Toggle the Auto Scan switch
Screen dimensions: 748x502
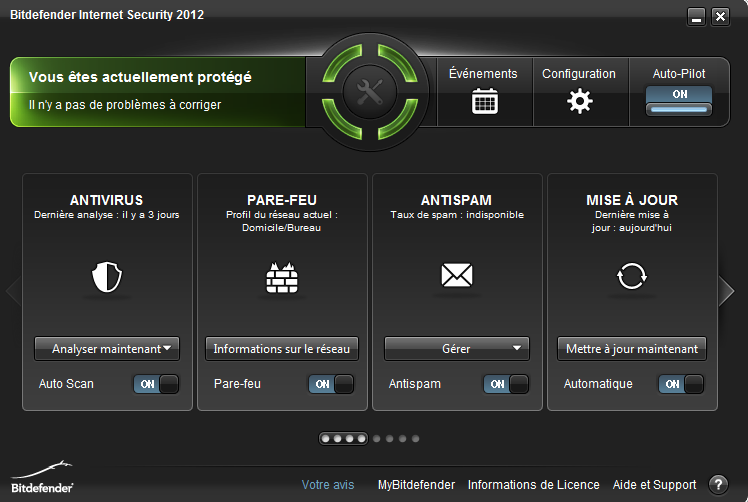156,384
